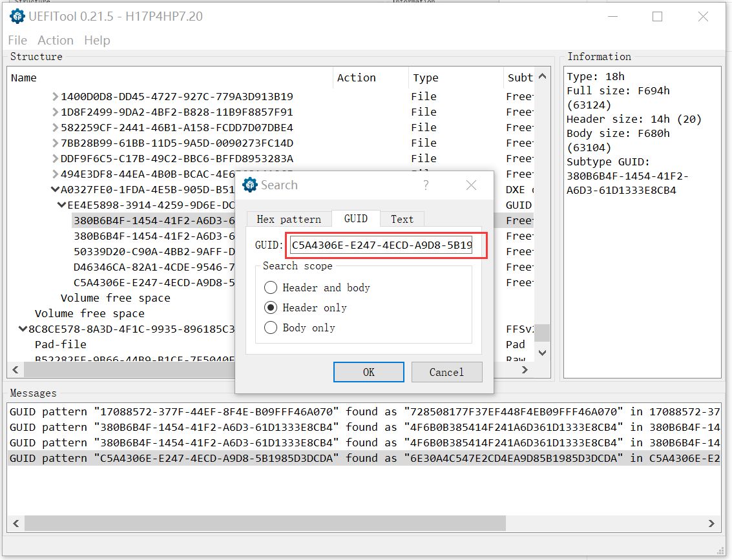Collapse the A0327FE0-1FDA tree item
The image size is (732, 560).
[x=55, y=189]
